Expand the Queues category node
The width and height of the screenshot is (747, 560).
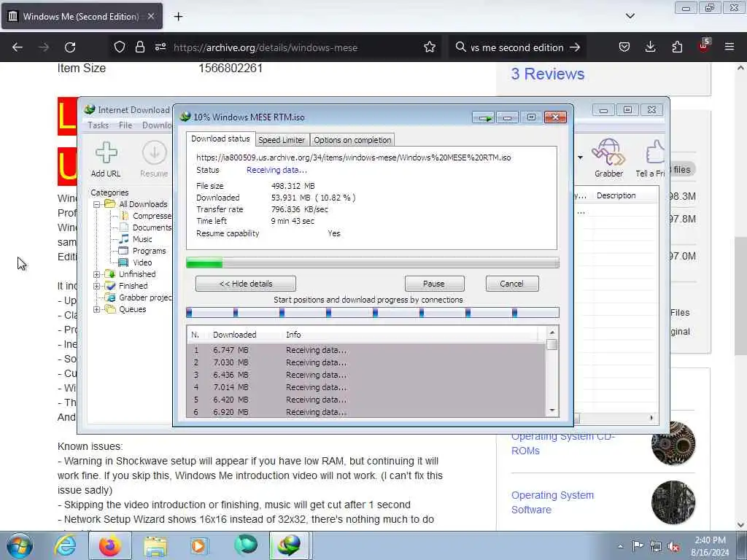pyautogui.click(x=97, y=309)
